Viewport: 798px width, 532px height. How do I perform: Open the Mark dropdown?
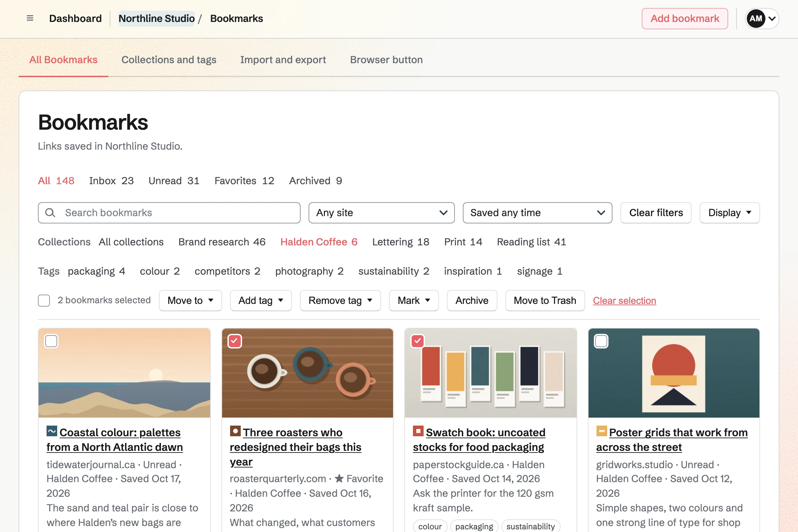pyautogui.click(x=414, y=301)
